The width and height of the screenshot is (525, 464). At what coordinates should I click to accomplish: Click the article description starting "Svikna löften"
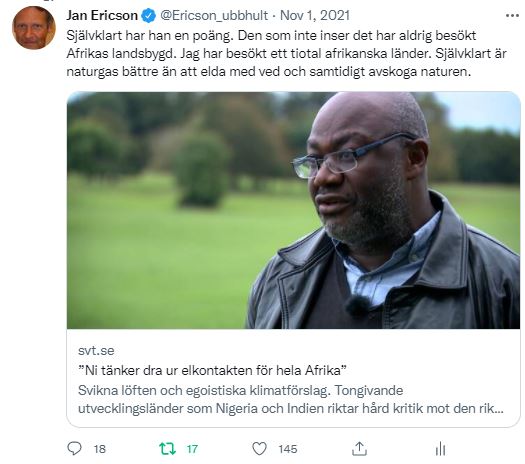pos(291,399)
